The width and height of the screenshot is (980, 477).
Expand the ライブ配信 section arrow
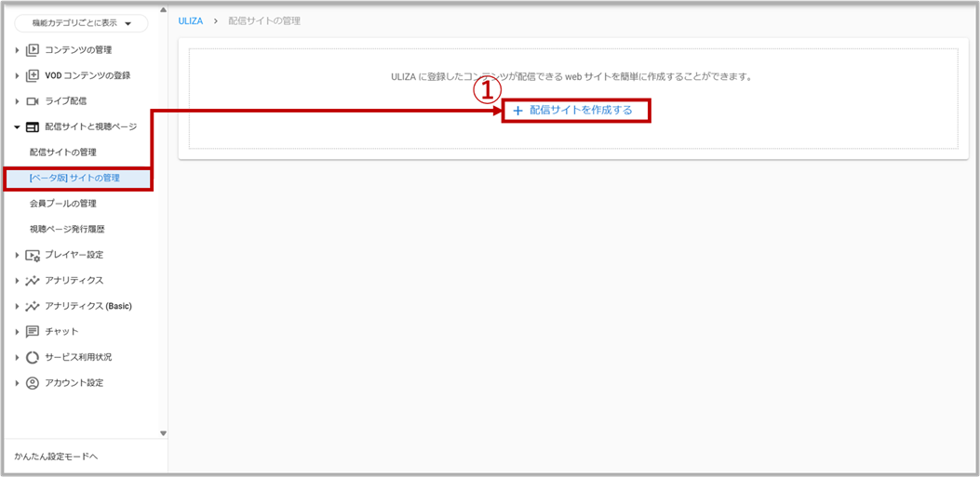pyautogui.click(x=18, y=100)
